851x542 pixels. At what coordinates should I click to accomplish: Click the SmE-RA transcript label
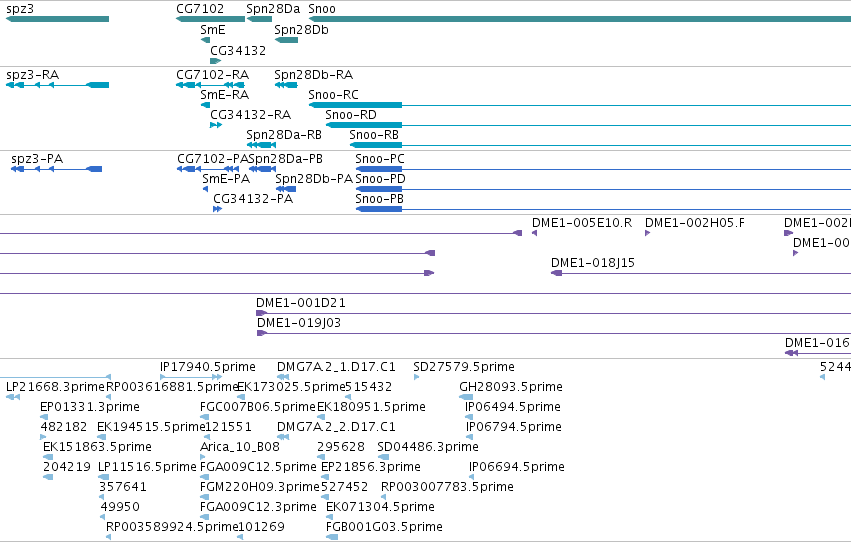(225, 95)
